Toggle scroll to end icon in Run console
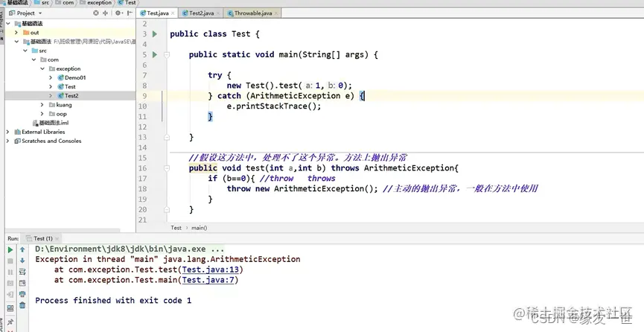The image size is (644, 332). [22, 283]
